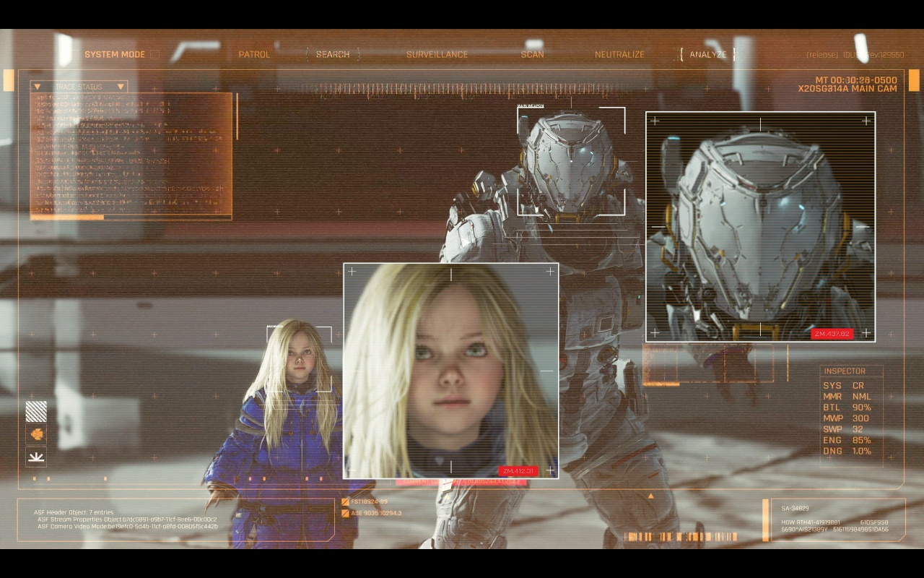The width and height of the screenshot is (924, 578).
Task: Click the barcode strip at bottom
Action: 682,537
